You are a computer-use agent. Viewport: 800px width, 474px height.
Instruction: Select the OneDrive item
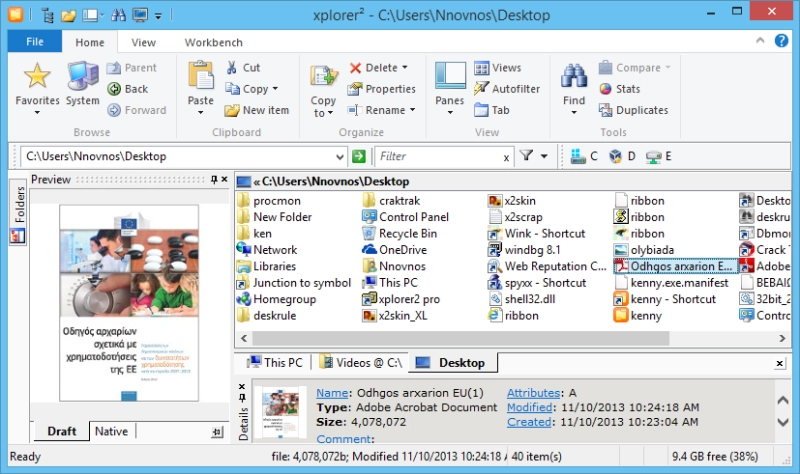tap(394, 250)
